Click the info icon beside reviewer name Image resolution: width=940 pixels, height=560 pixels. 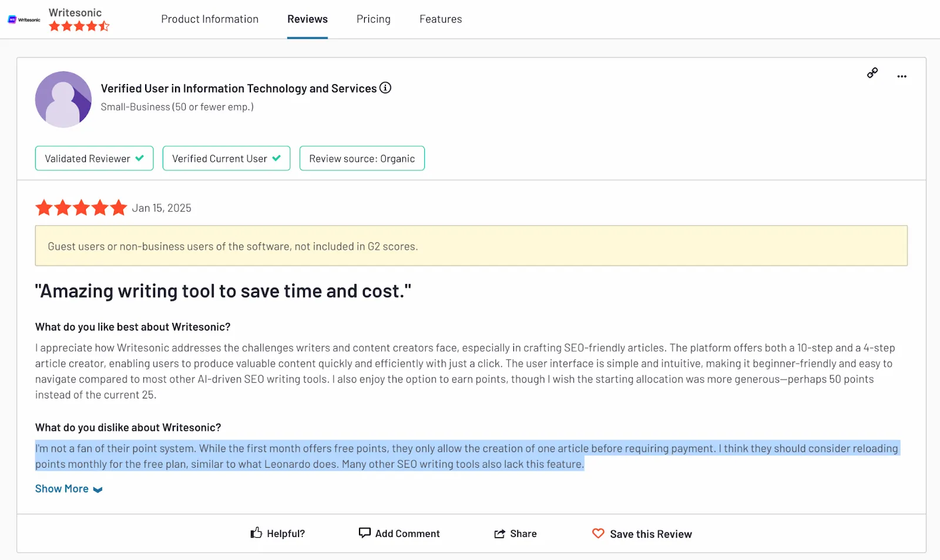click(385, 87)
